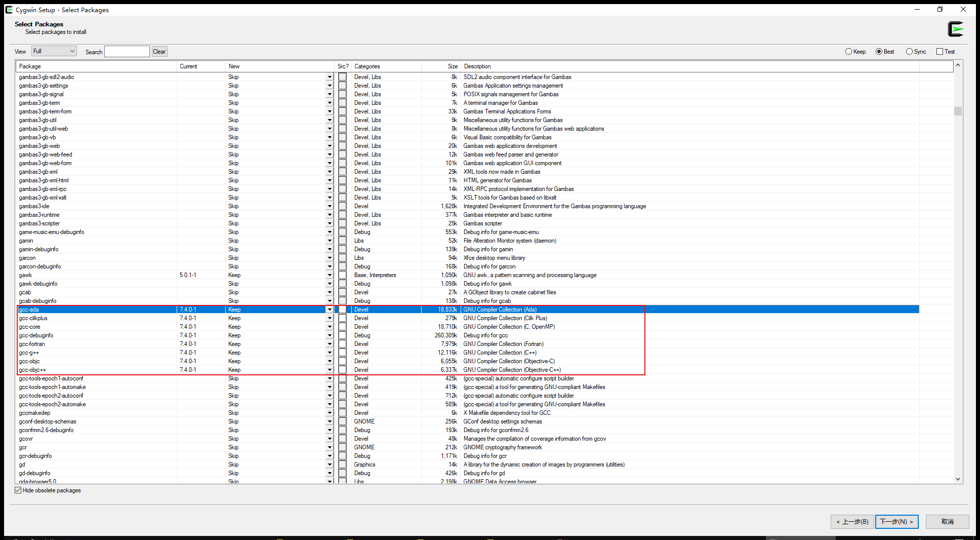
Task: Click the Cygwin logo icon at top right
Action: point(956,29)
